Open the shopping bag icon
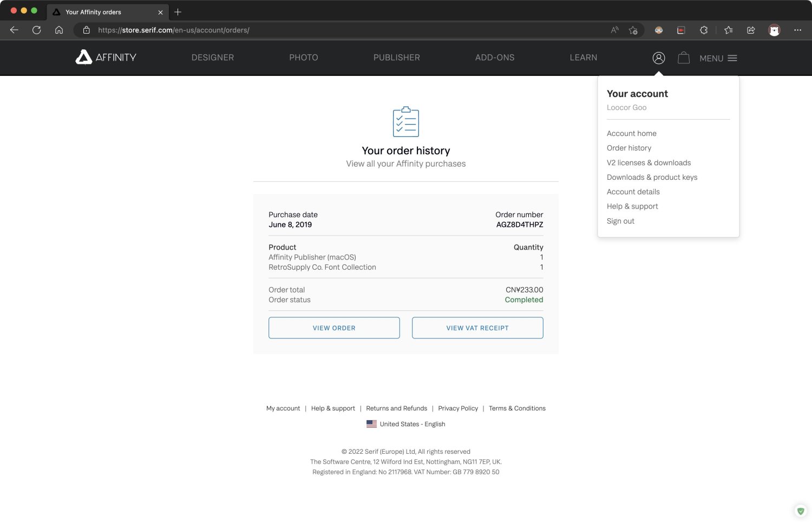Viewport: 812px width, 522px height. [683, 58]
